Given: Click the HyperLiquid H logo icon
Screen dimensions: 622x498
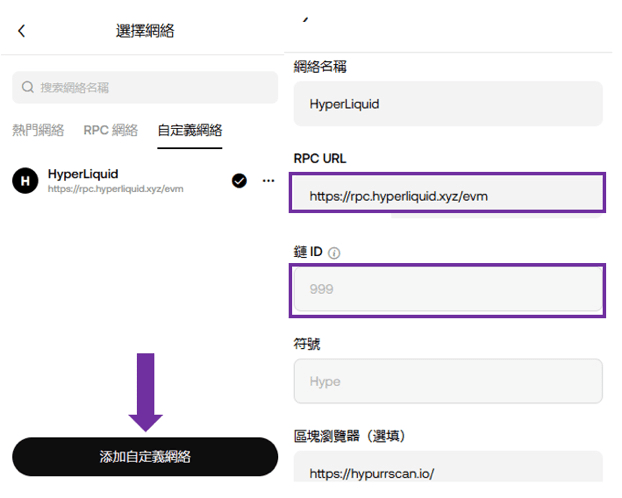Looking at the screenshot, I should pyautogui.click(x=25, y=181).
